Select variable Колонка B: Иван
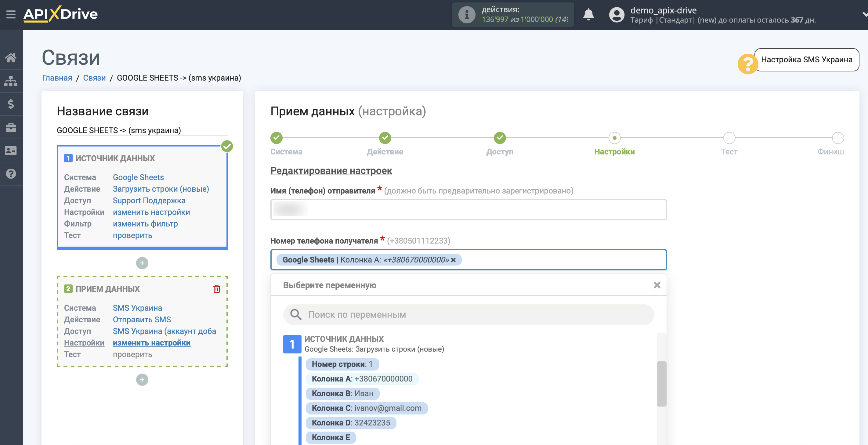The height and width of the screenshot is (445, 868). coord(342,393)
